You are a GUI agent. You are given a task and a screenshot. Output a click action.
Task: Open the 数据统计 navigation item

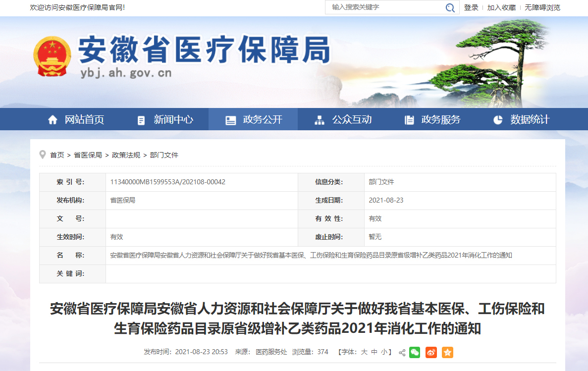530,119
